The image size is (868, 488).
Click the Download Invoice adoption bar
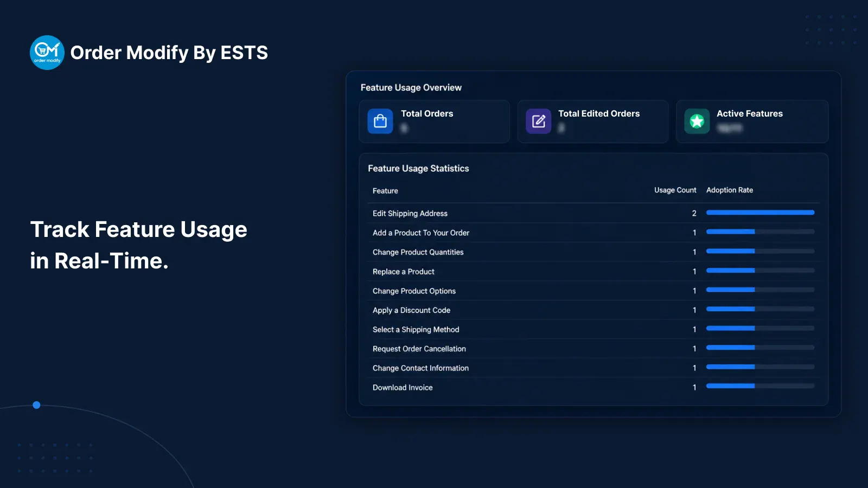760,386
